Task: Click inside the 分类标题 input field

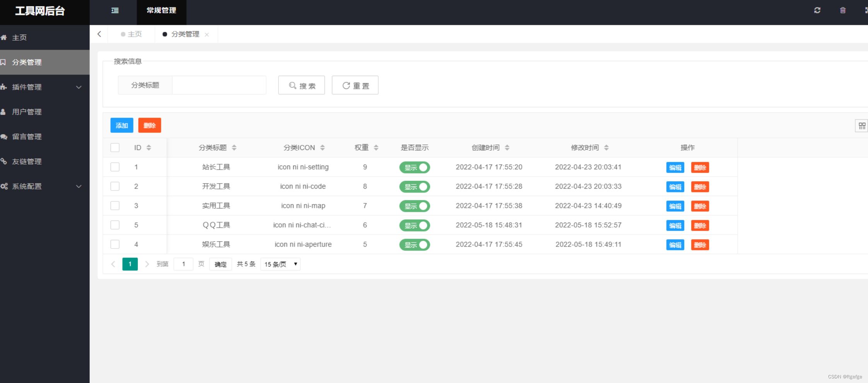Action: (219, 85)
